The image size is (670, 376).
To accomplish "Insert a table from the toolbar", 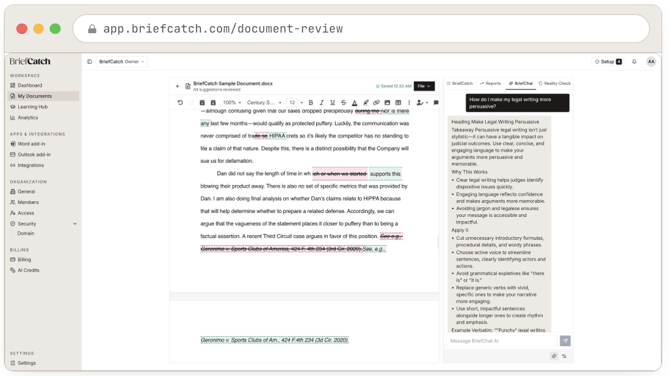I will point(398,103).
